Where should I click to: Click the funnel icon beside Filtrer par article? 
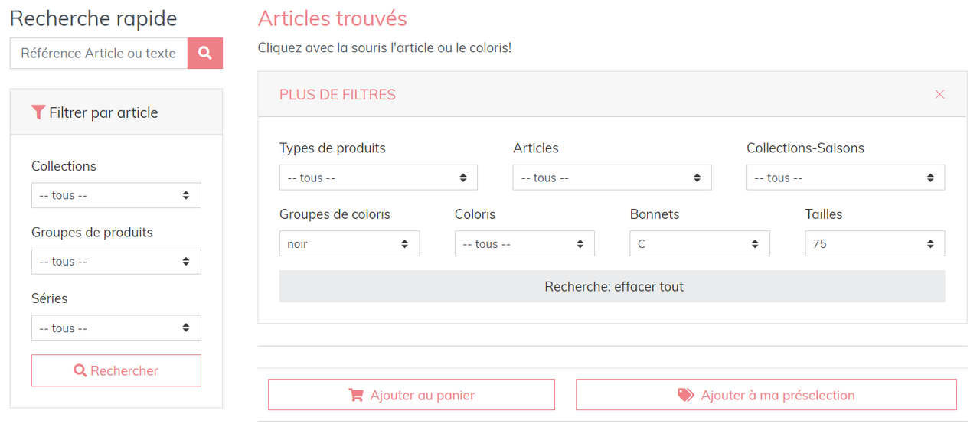pyautogui.click(x=38, y=112)
